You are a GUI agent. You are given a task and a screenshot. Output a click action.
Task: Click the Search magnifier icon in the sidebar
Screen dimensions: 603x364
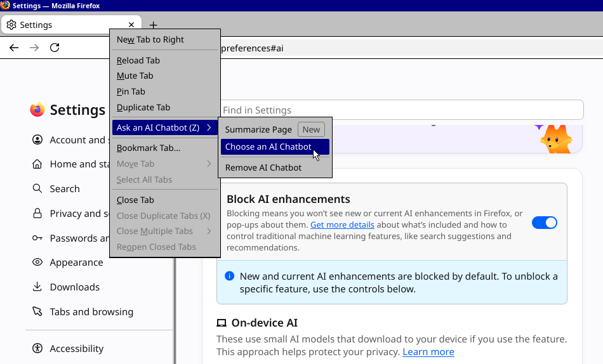click(37, 188)
